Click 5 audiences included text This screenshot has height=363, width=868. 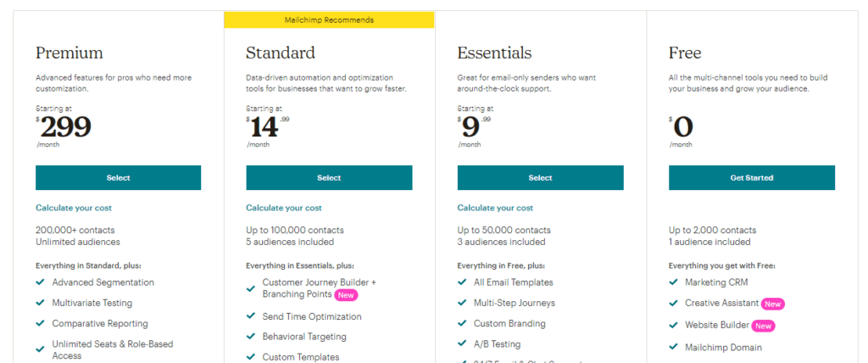(x=290, y=242)
